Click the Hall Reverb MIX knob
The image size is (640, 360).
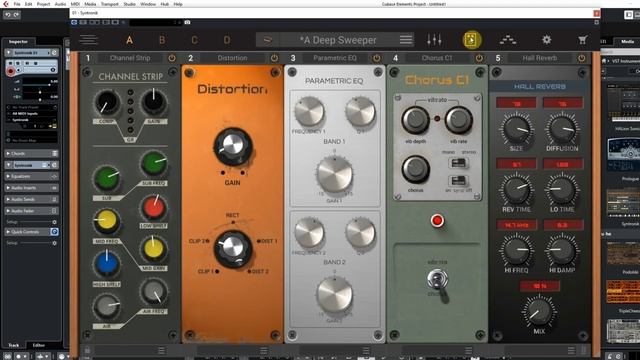click(539, 311)
